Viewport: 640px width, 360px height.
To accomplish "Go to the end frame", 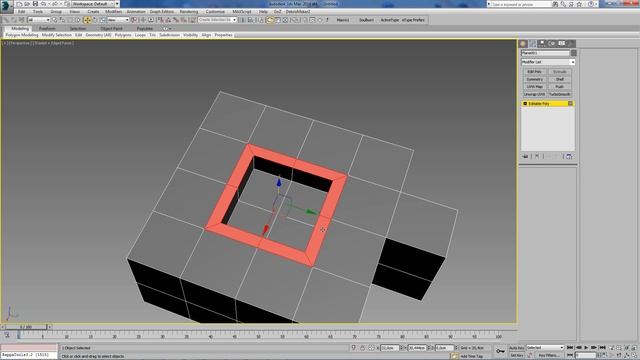I will point(602,348).
